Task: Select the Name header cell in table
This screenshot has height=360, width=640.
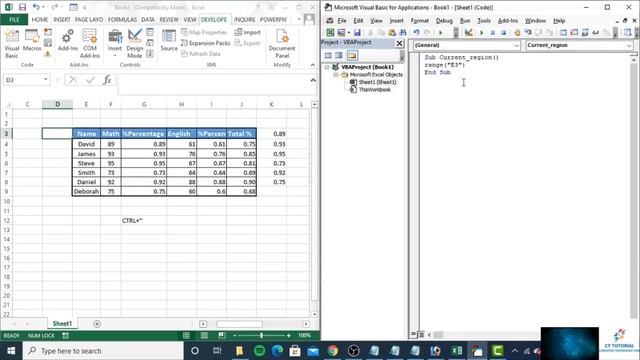Action: 87,133
